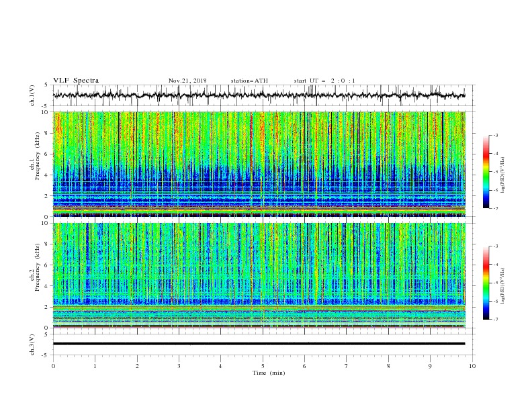Click time axis tick label "2"

pos(137,366)
